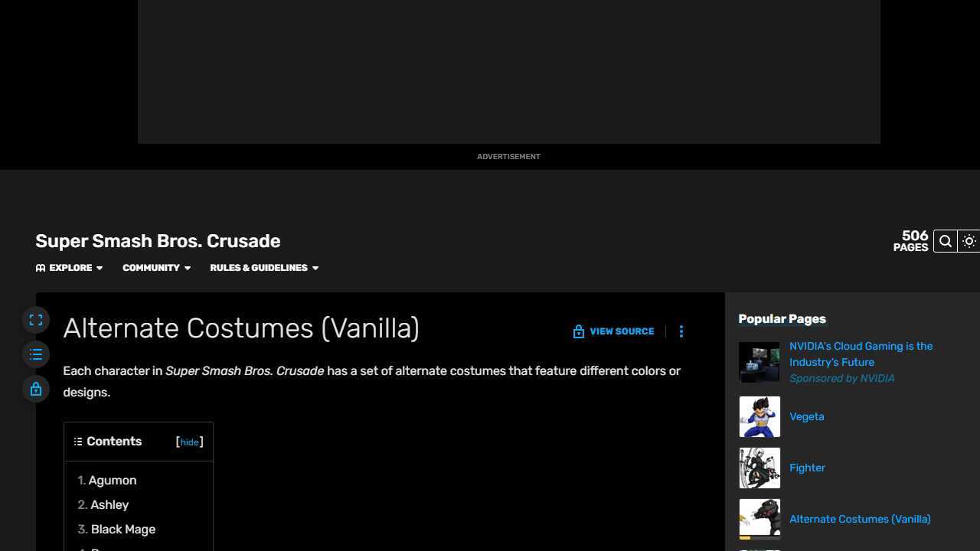
Task: Jump to Black Mage section
Action: pos(122,530)
